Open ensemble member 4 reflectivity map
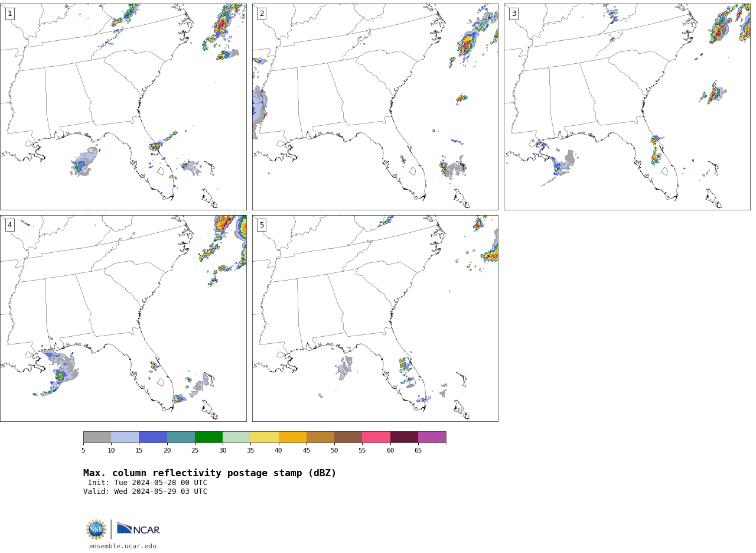 [x=123, y=318]
